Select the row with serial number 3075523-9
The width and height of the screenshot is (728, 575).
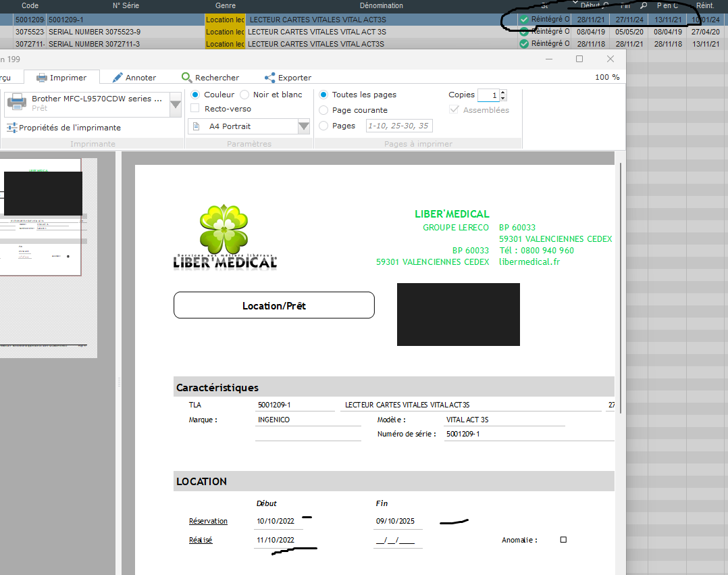pyautogui.click(x=95, y=32)
